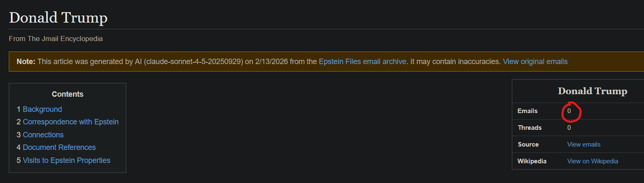Click the bold Note label in banner
Image resolution: width=644 pixels, height=183 pixels.
[26, 62]
